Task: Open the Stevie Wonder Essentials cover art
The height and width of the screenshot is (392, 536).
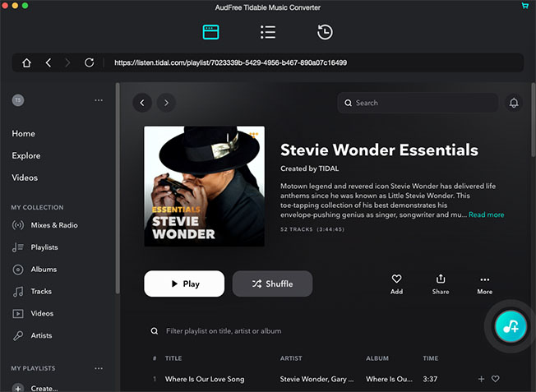Action: tap(204, 187)
